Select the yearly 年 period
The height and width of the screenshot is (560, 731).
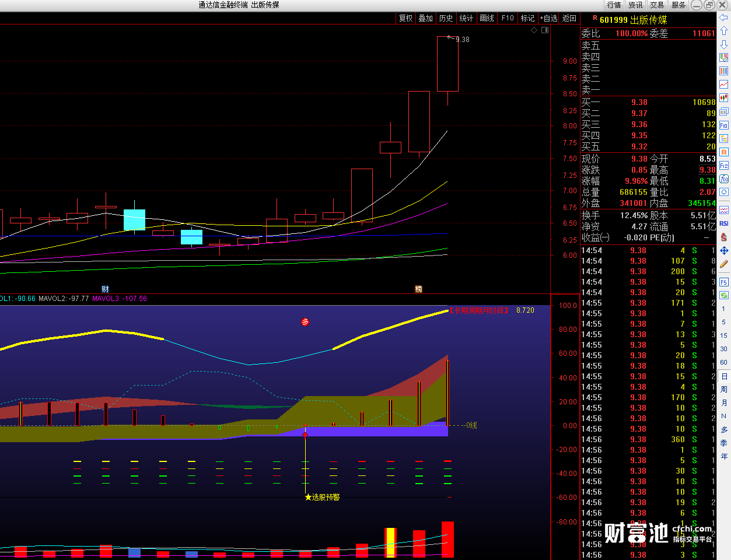click(724, 457)
